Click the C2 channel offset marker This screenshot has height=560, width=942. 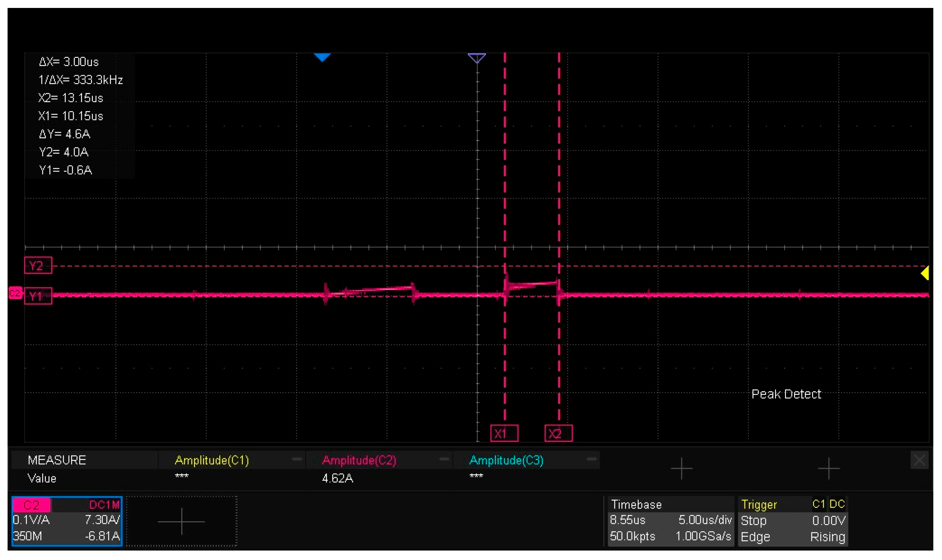[15, 293]
